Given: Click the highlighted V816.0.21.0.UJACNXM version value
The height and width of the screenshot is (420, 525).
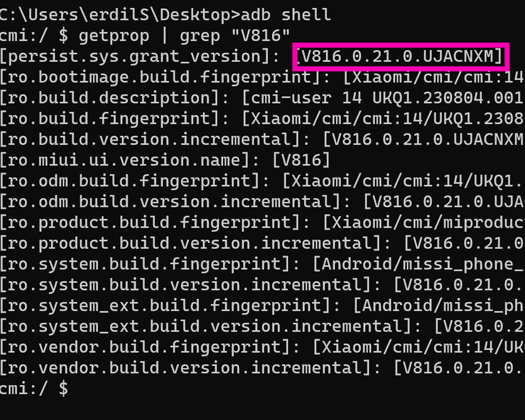Looking at the screenshot, I should (401, 56).
